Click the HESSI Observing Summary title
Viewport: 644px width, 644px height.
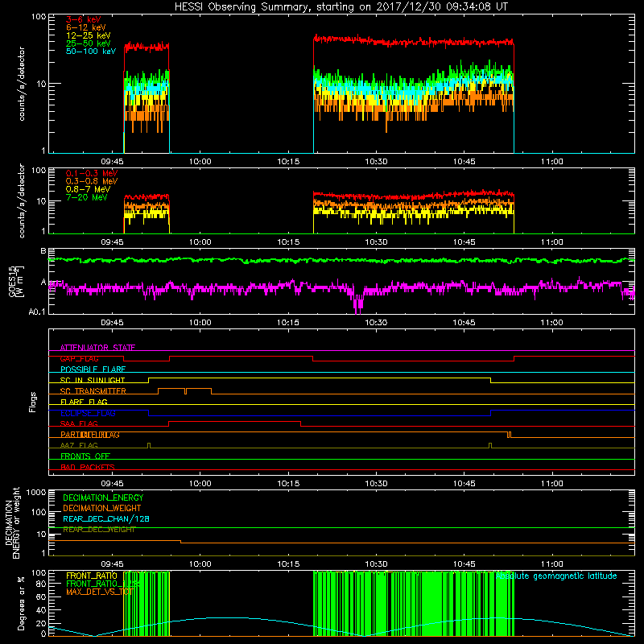point(341,7)
